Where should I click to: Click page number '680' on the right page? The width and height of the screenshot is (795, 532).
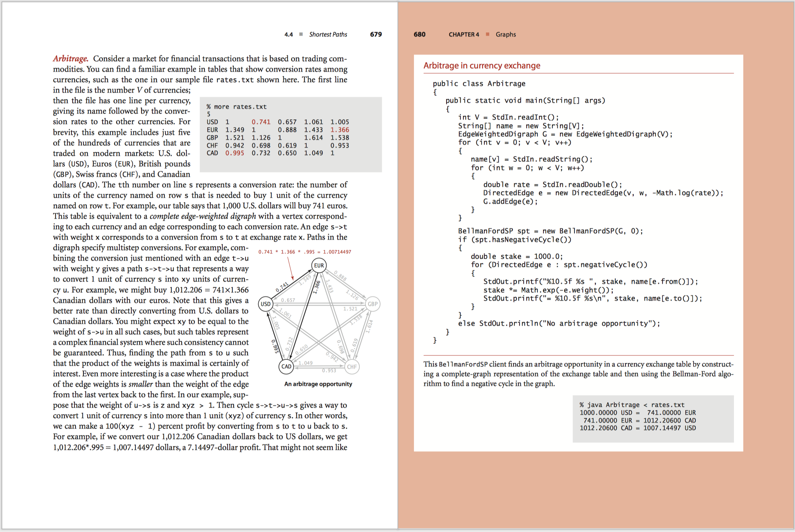click(x=420, y=34)
